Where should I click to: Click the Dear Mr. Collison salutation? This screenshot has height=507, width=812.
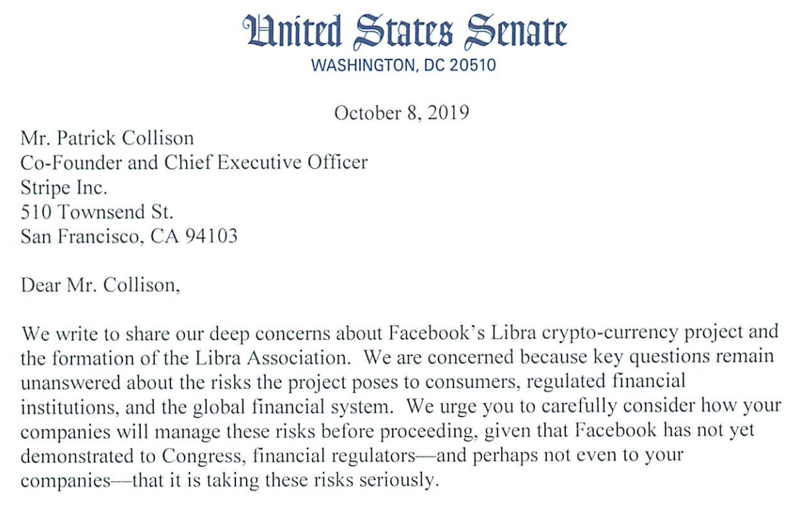point(100,285)
